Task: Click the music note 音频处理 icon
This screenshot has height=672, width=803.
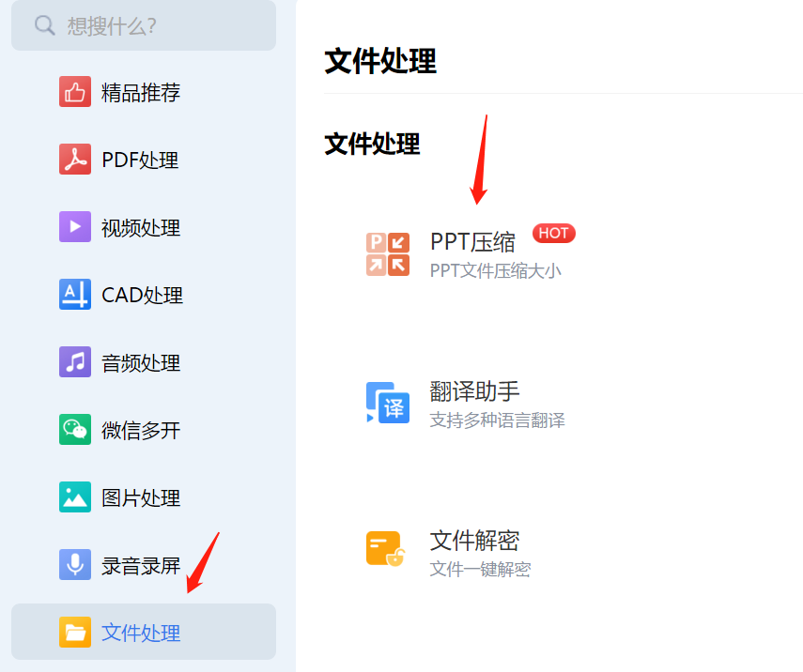Action: tap(75, 362)
